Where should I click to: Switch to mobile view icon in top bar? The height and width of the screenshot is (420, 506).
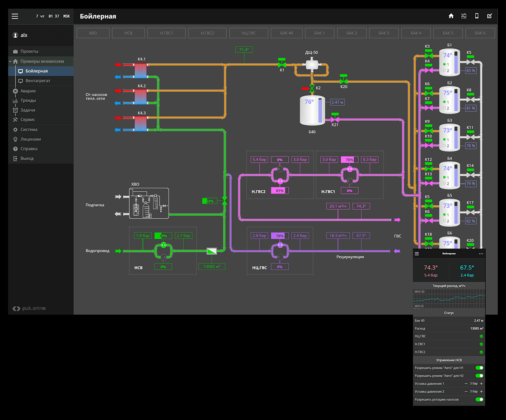[477, 16]
